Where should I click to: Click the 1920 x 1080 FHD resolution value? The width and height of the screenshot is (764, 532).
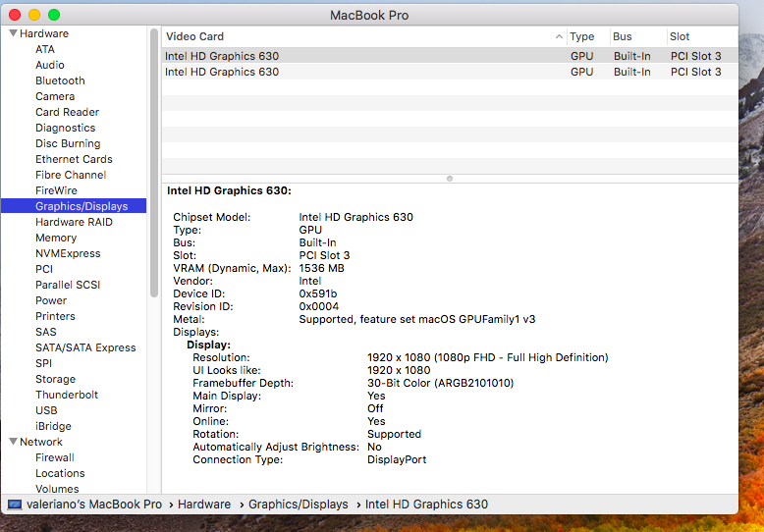coord(488,357)
